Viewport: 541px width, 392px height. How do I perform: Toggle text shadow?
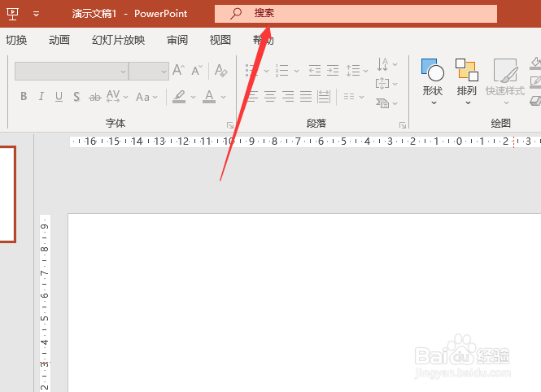point(76,97)
